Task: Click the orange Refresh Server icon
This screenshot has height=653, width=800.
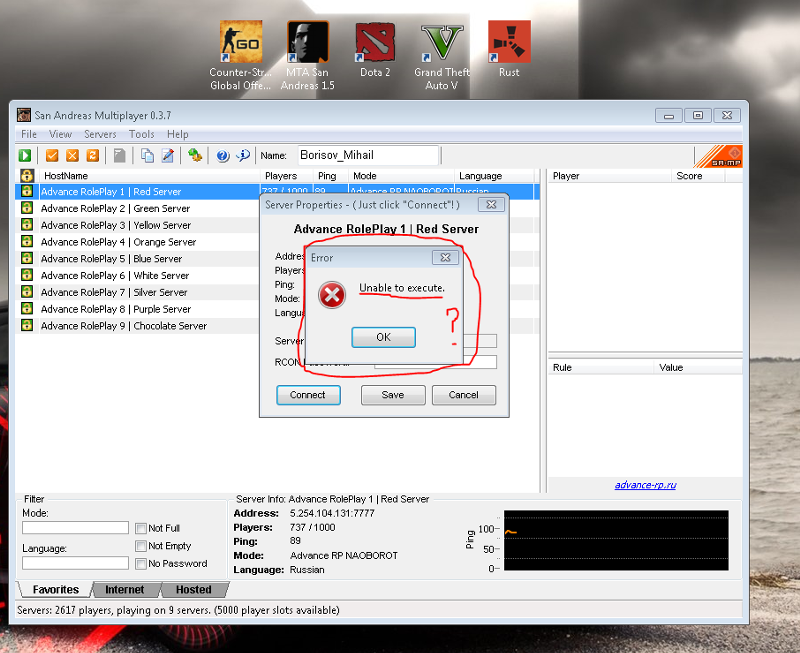Action: [x=92, y=155]
